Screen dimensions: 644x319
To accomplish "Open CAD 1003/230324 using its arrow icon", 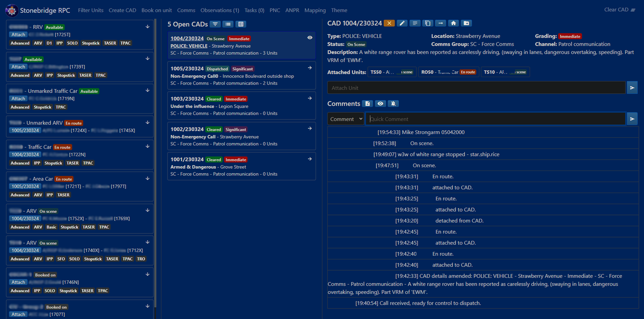I will point(310,98).
